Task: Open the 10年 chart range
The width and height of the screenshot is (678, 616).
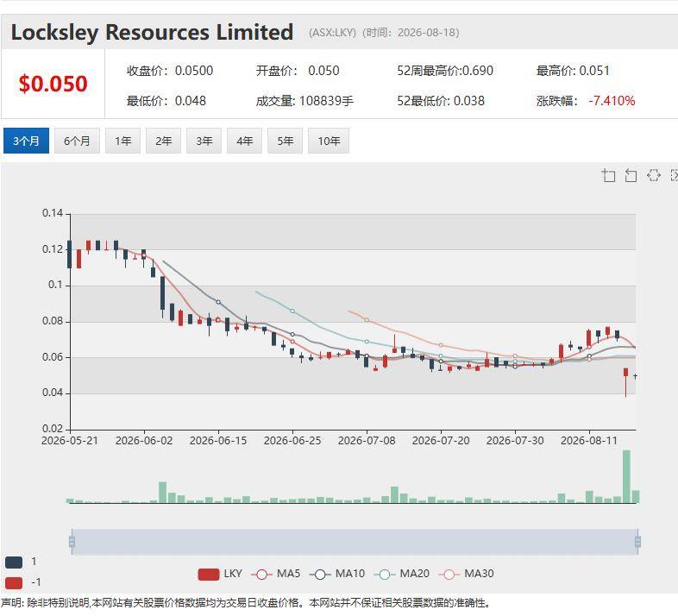Action: (x=329, y=141)
